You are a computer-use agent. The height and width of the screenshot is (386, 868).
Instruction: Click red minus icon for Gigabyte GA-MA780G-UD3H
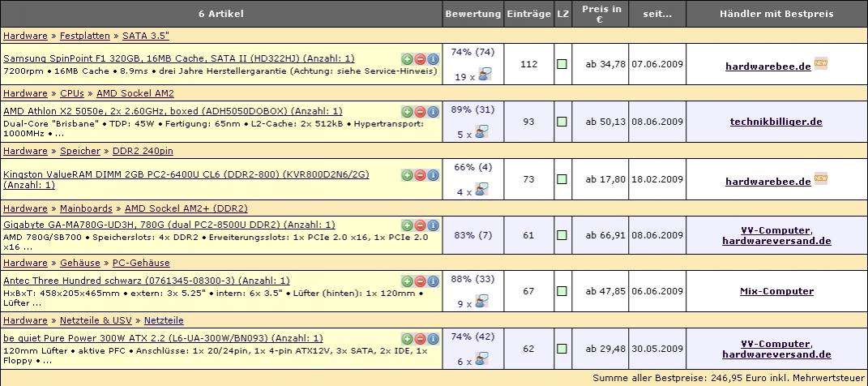[420, 225]
